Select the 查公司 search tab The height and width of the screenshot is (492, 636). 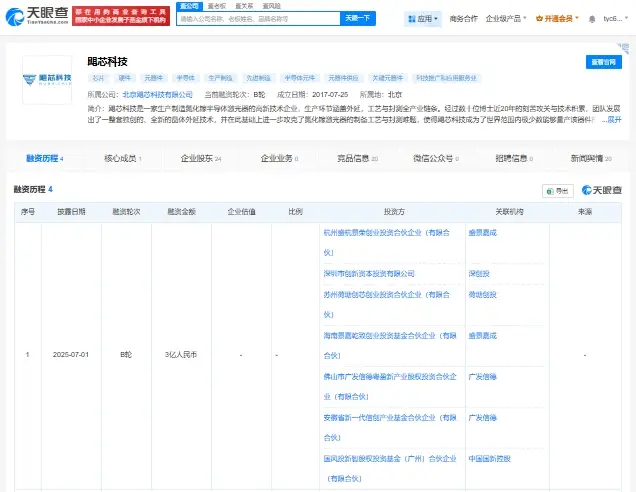pos(189,6)
